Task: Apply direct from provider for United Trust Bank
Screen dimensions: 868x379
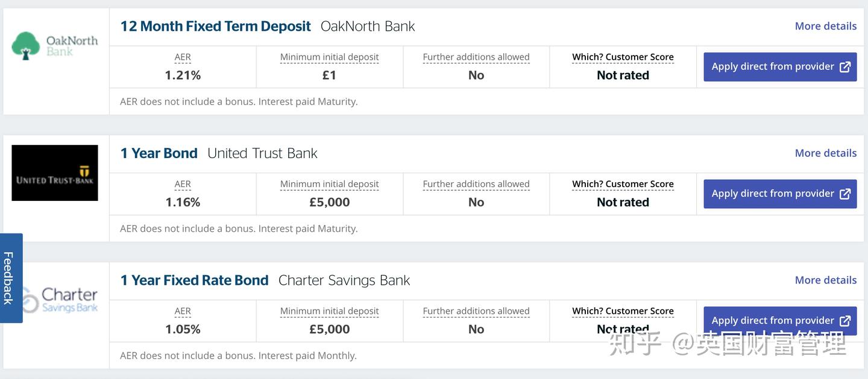Action: click(x=772, y=194)
